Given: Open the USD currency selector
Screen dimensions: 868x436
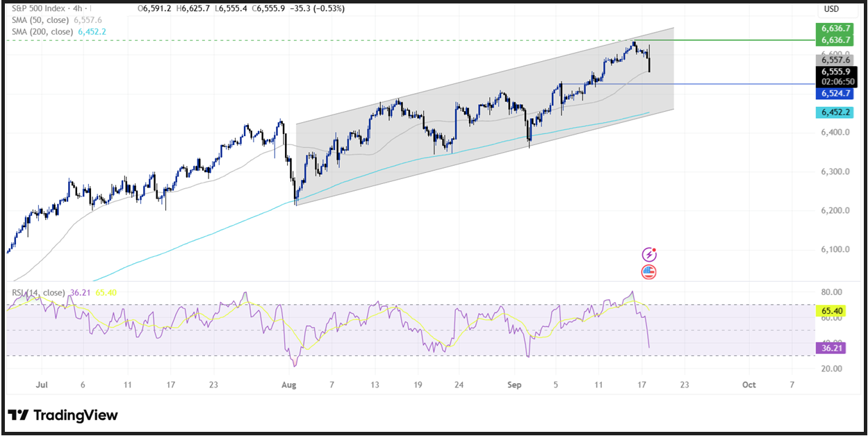Looking at the screenshot, I should [x=833, y=9].
